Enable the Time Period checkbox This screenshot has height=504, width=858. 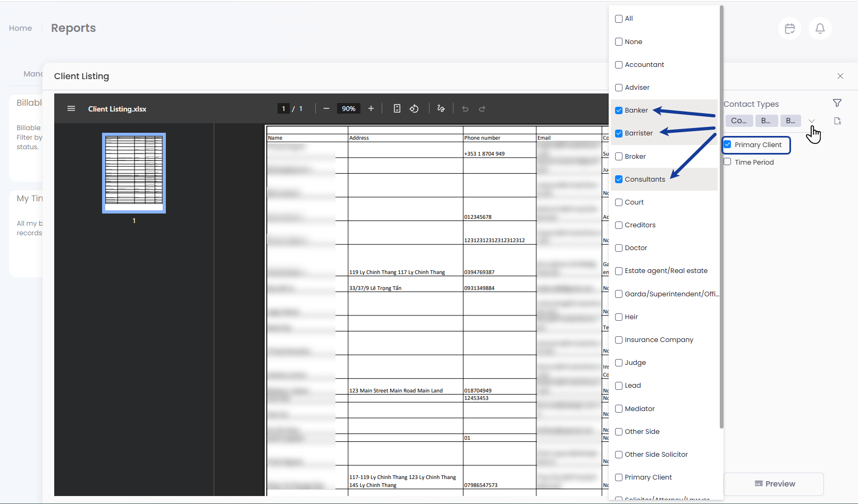point(728,162)
